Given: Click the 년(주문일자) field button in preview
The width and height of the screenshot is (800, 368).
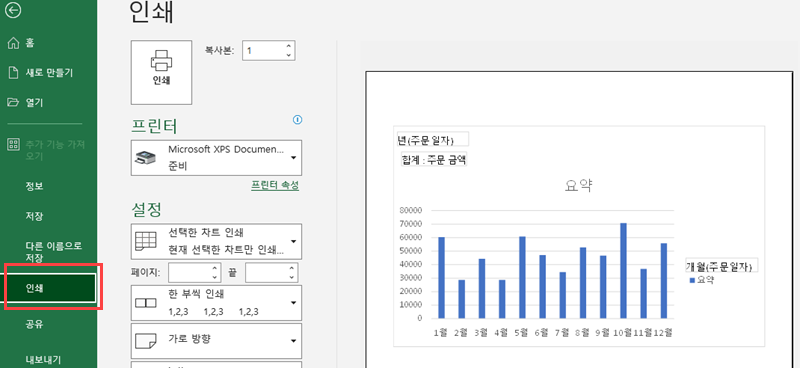Looking at the screenshot, I should point(433,139).
